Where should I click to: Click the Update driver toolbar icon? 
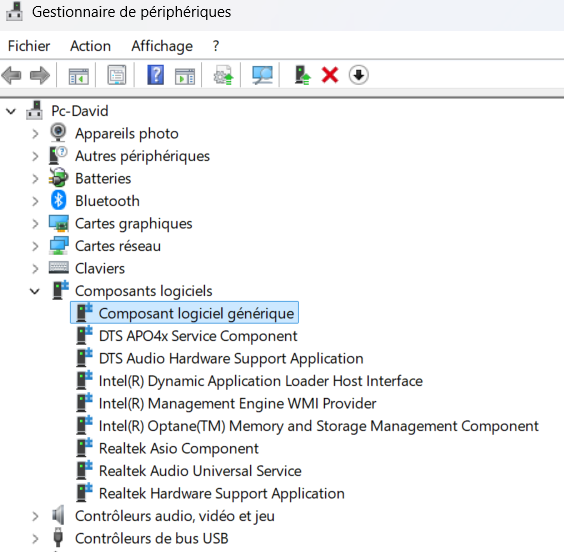[x=223, y=75]
